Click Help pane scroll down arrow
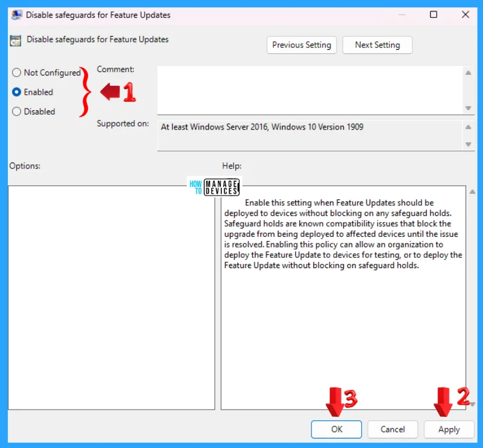Viewport: 483px width, 448px height. (472, 404)
